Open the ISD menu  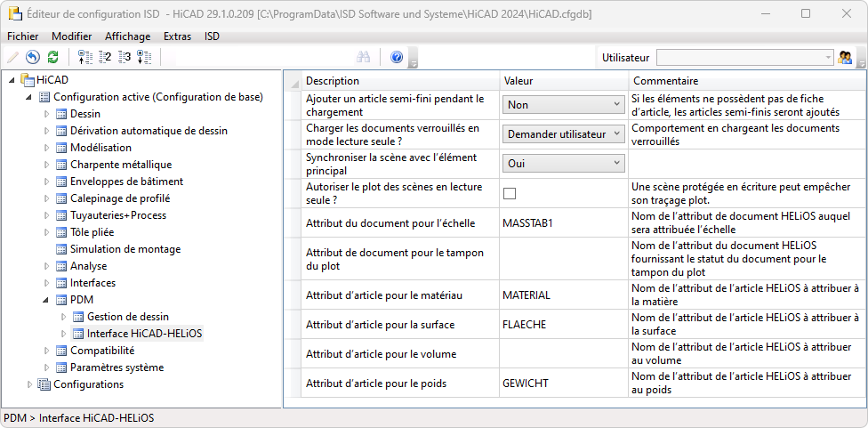pyautogui.click(x=212, y=36)
